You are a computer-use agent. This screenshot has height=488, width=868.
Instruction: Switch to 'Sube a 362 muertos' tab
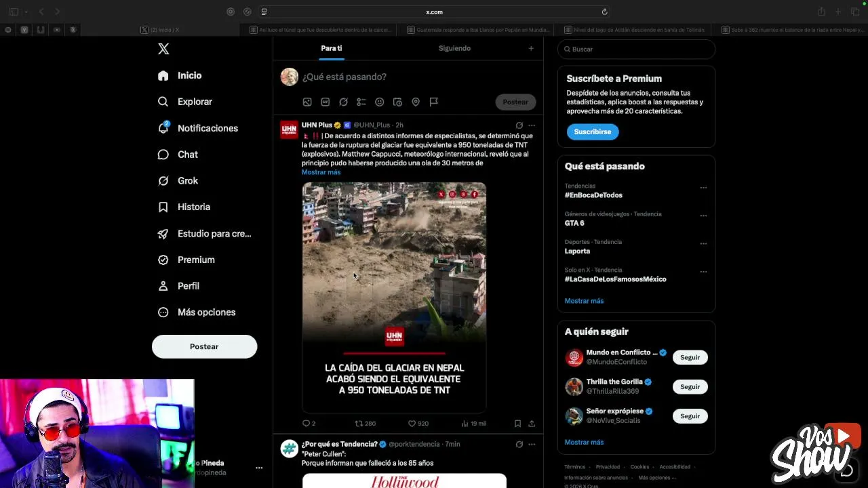tap(793, 30)
